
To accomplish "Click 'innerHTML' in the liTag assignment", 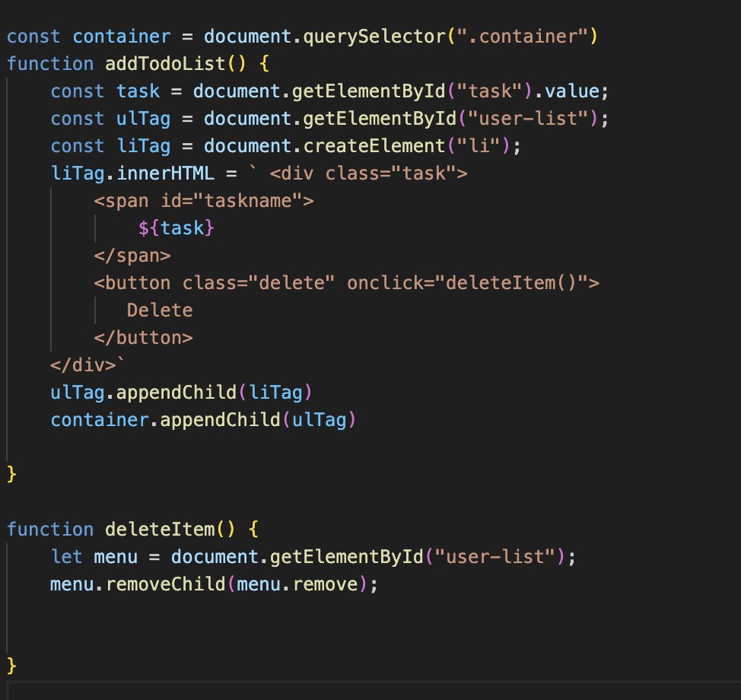I will [165, 173].
